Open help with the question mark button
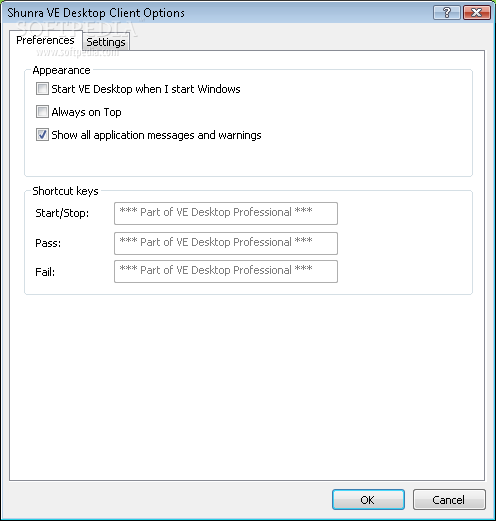The height and width of the screenshot is (521, 496). [447, 13]
